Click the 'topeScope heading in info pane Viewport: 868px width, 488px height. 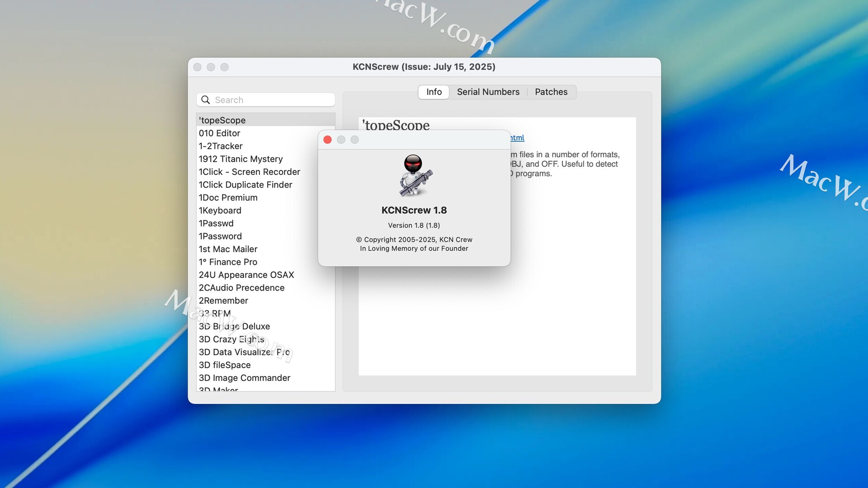click(x=396, y=125)
